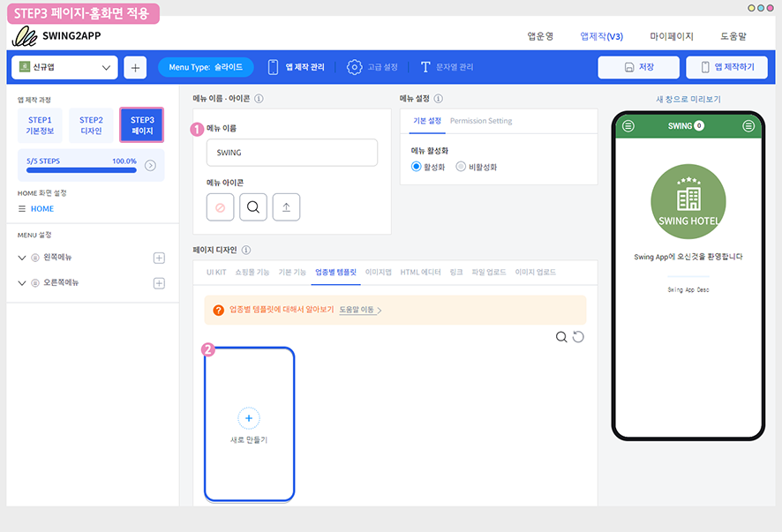Expand the 왼쪽메뉴 chevron
This screenshot has width=782, height=532.
pos(22,258)
